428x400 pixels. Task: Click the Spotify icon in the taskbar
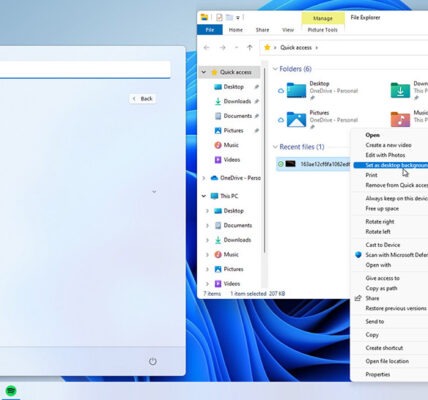[11, 390]
